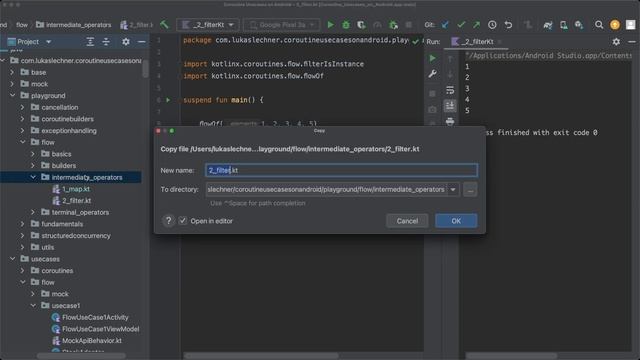640x360 pixels.
Task: Click browse ellipsis button for directory
Action: [470, 189]
